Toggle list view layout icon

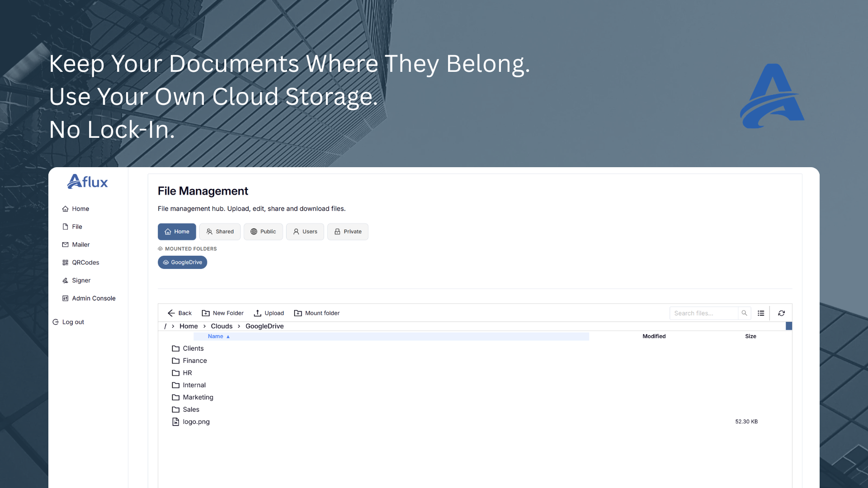coord(761,313)
